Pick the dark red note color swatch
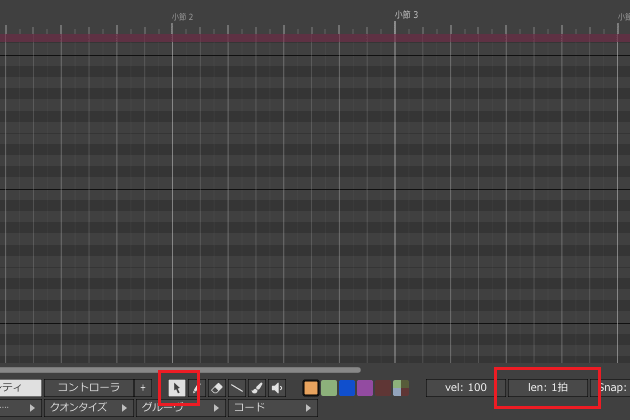Image resolution: width=630 pixels, height=420 pixels. pyautogui.click(x=383, y=388)
